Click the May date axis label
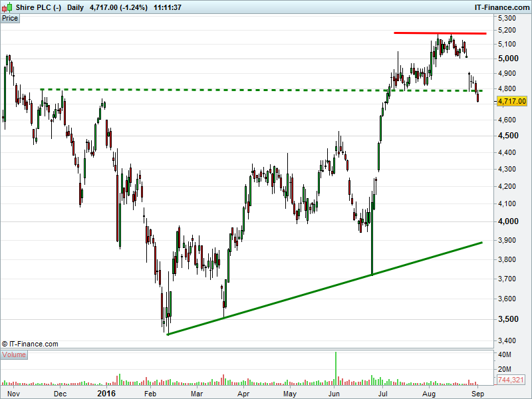Viewport: 532px width, 399px height. pos(290,394)
